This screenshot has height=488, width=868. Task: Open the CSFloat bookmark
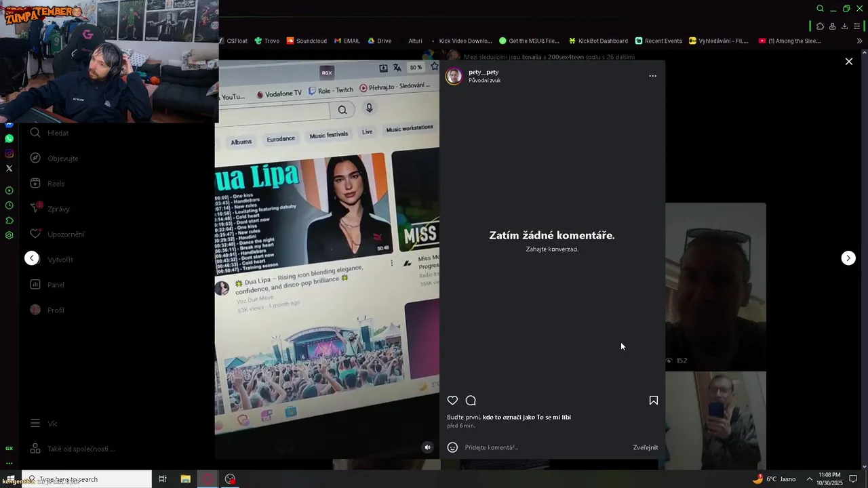pyautogui.click(x=233, y=41)
